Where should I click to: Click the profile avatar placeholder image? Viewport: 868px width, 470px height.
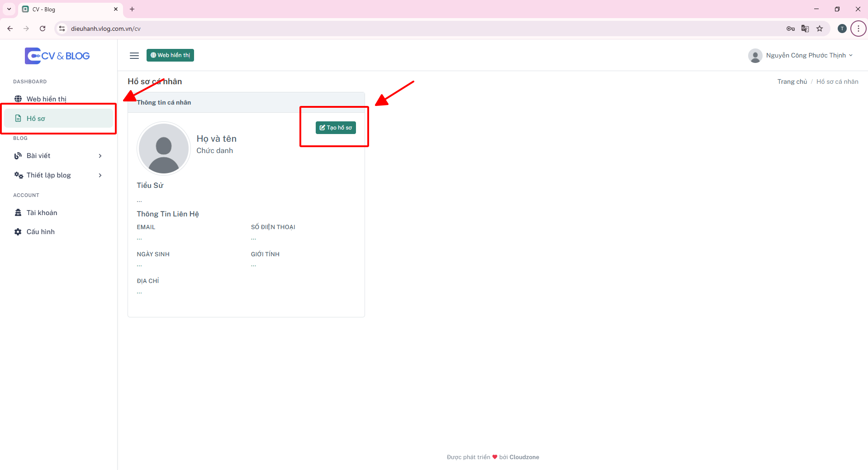click(164, 149)
